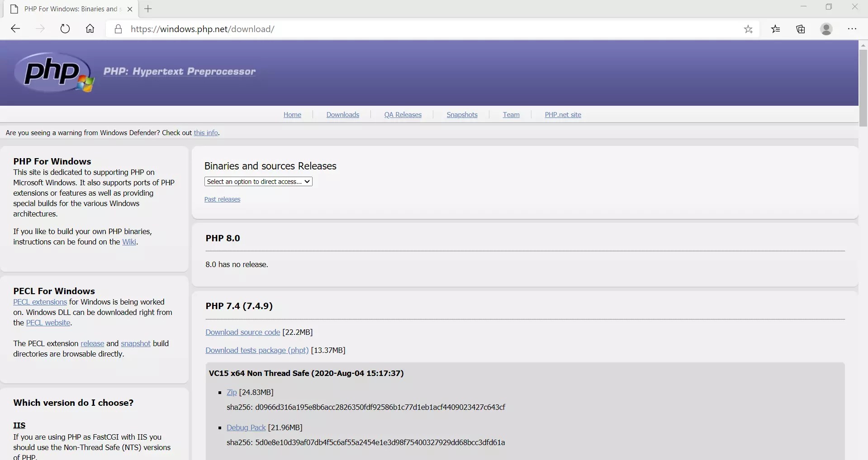The height and width of the screenshot is (460, 868).
Task: Click the IIS heading link
Action: (x=19, y=425)
